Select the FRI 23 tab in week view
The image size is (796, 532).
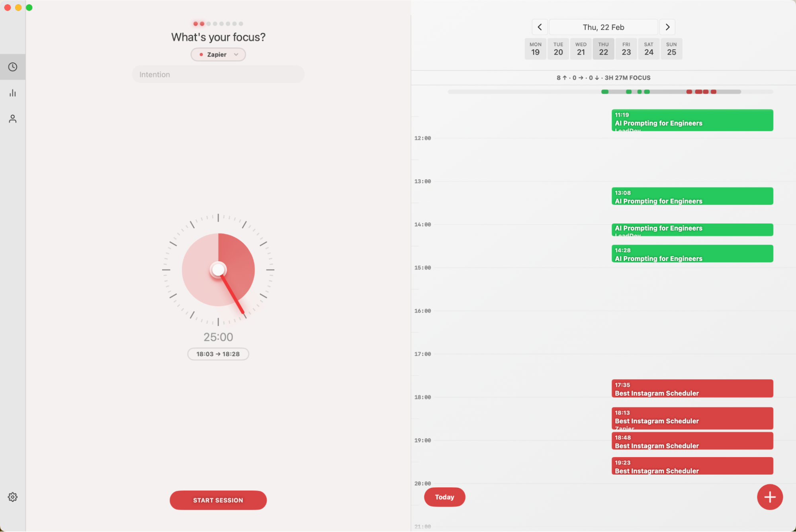click(626, 49)
